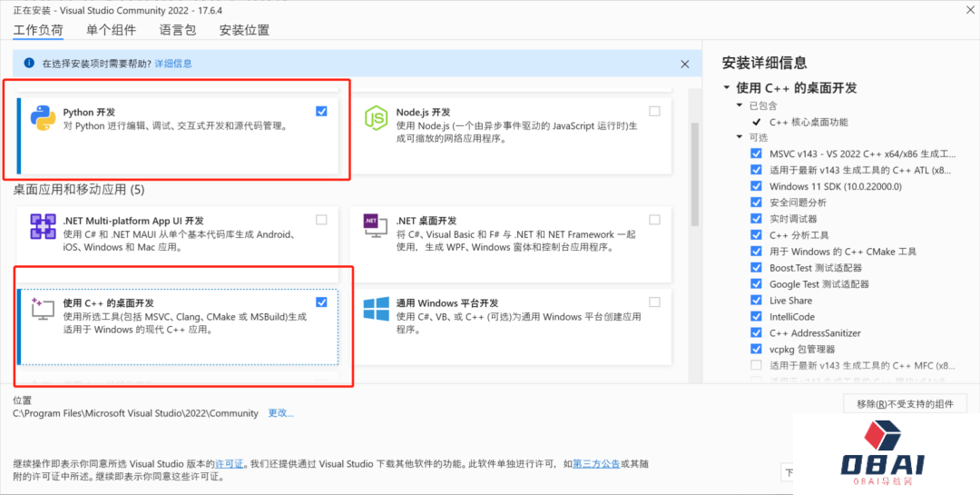
Task: Disable the Windows 11 SDK component checkbox
Action: 756,186
